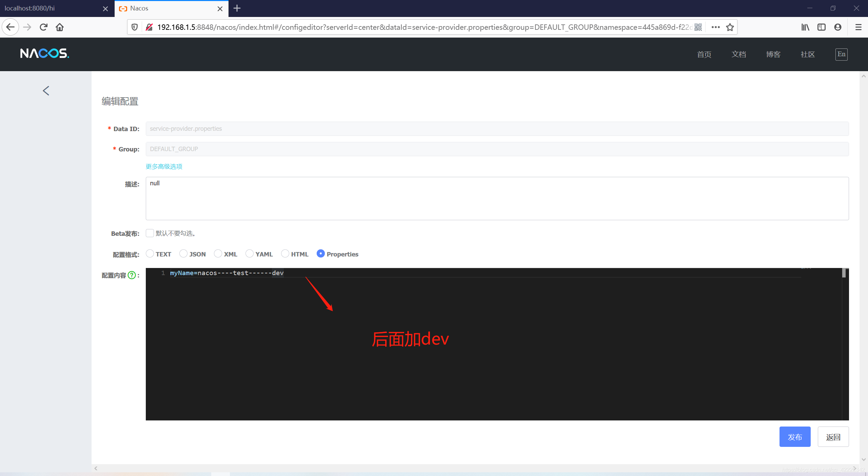Click the horizontal scrollbar left arrow
This screenshot has height=476, width=868.
click(x=96, y=468)
